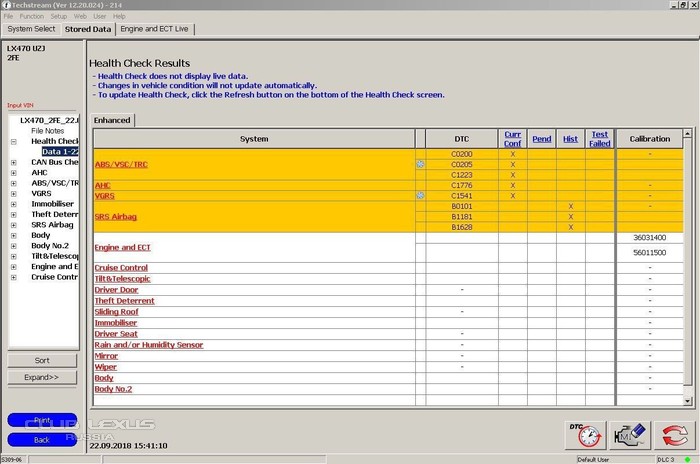Screen dimensions: 700x464
Task: Select Data 1-22 in the tree
Action: (x=60, y=152)
